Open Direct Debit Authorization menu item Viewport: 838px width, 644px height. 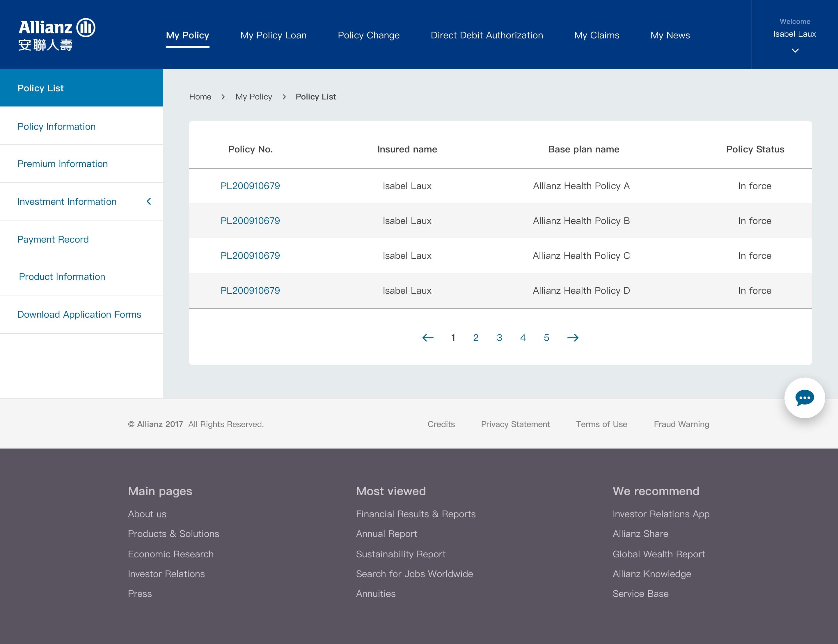[x=487, y=35]
